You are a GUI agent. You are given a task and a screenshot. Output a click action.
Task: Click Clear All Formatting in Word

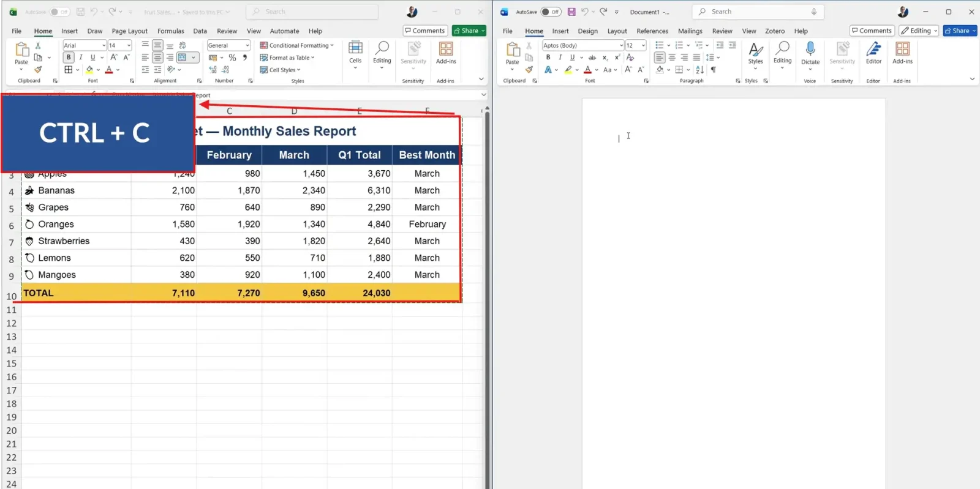pyautogui.click(x=630, y=58)
